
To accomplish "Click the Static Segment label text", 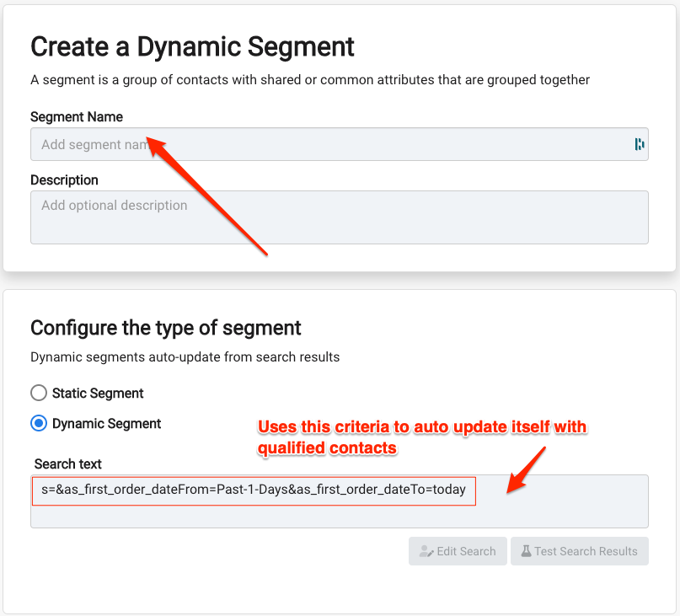I will click(x=98, y=393).
